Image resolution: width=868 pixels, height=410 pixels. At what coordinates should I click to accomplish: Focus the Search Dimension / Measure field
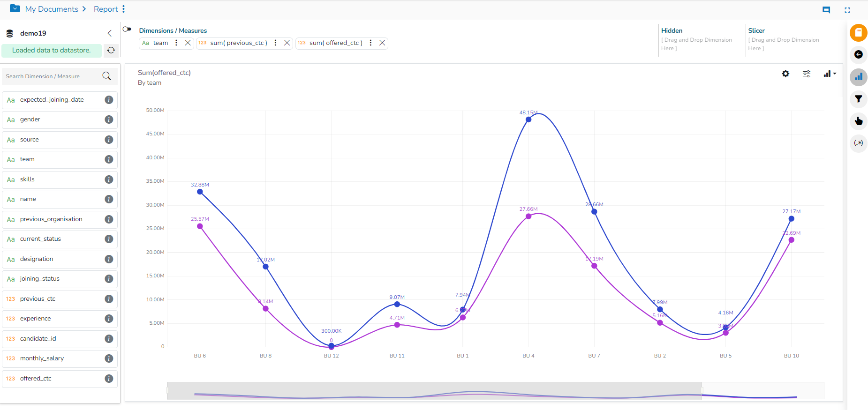[52, 76]
